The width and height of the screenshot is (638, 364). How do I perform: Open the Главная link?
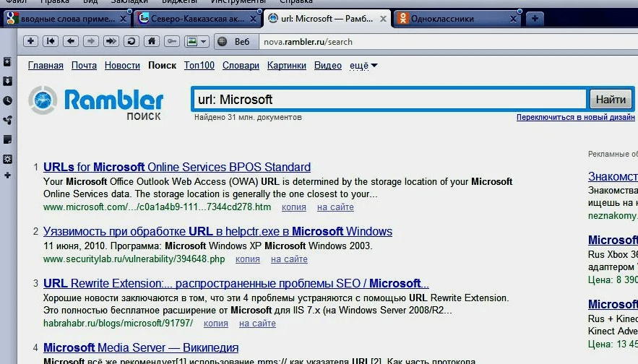click(x=46, y=66)
